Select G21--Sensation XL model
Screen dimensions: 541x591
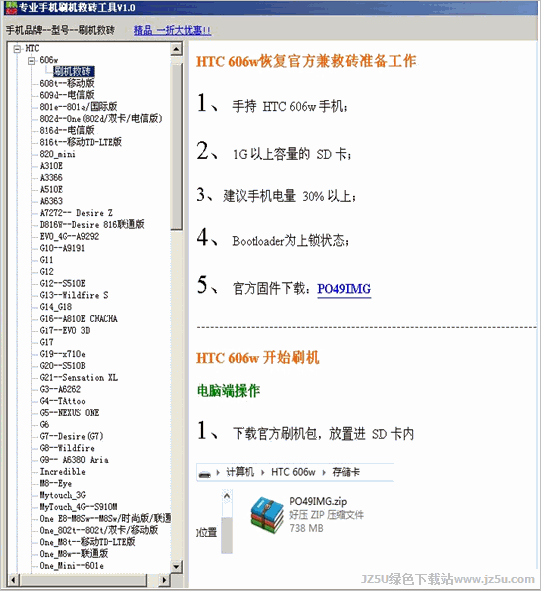pos(78,378)
